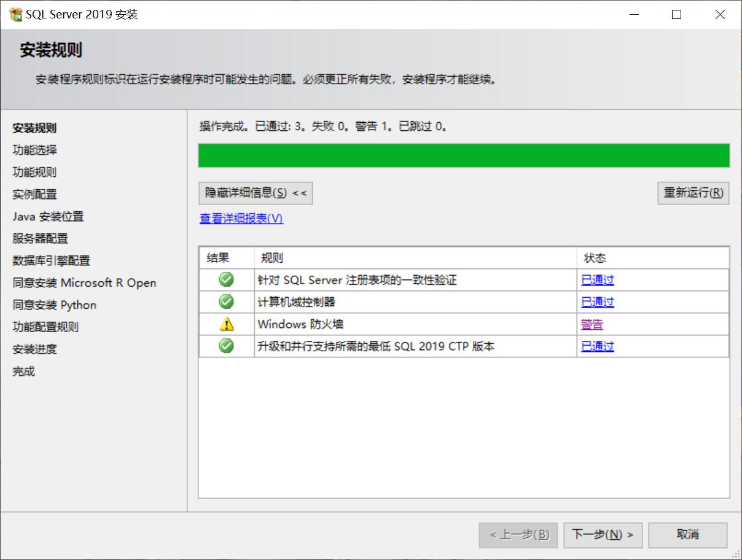742x560 pixels.
Task: Click the yellow warning icon for Windows 防火墙
Action: click(x=226, y=324)
